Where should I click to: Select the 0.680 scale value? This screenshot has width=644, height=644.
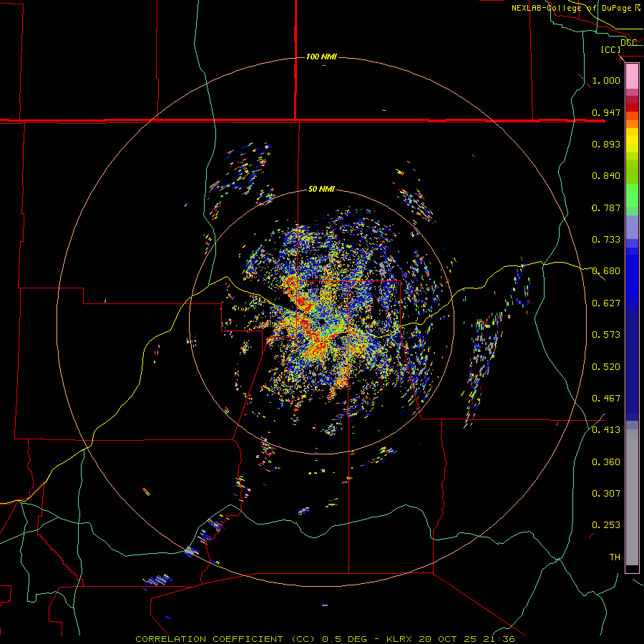pos(606,271)
